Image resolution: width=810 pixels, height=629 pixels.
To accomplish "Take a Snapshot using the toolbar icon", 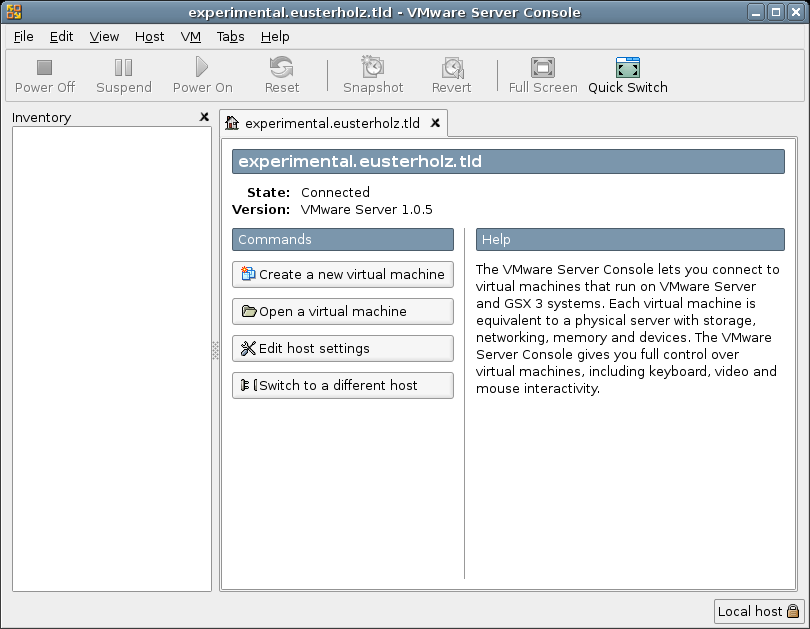I will (x=373, y=68).
